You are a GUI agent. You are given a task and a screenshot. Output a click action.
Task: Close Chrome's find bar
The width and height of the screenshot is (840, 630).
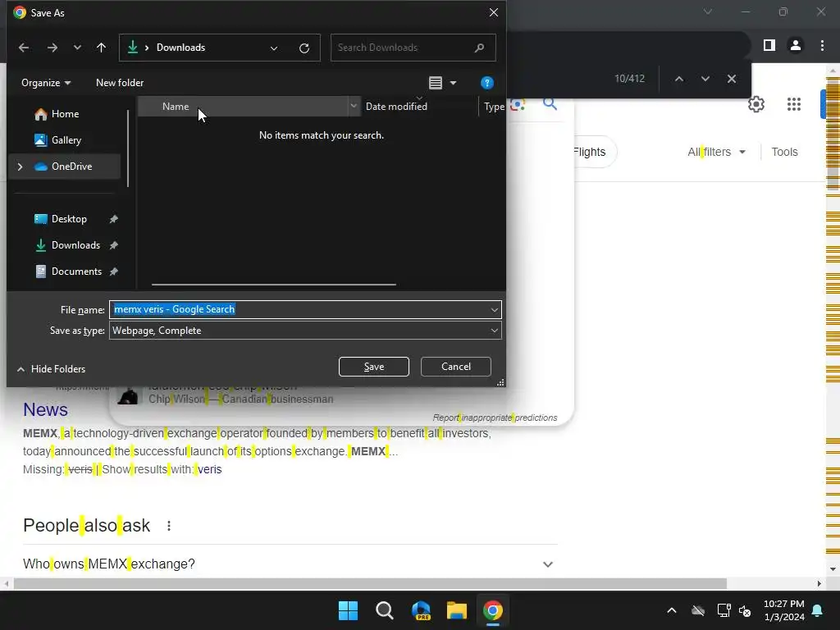click(x=731, y=79)
